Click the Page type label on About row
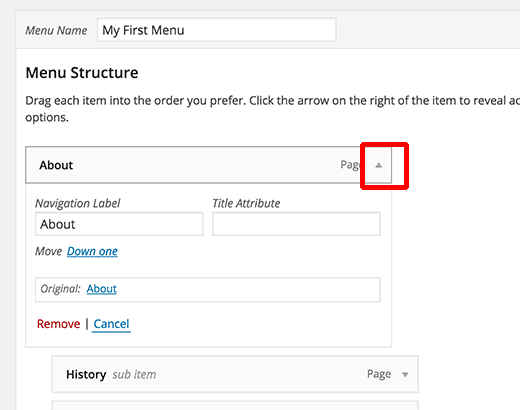 (350, 165)
